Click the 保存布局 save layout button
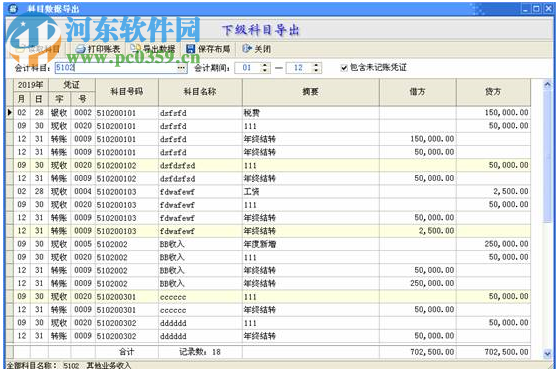Image resolution: width=560 pixels, height=369 pixels. (208, 49)
